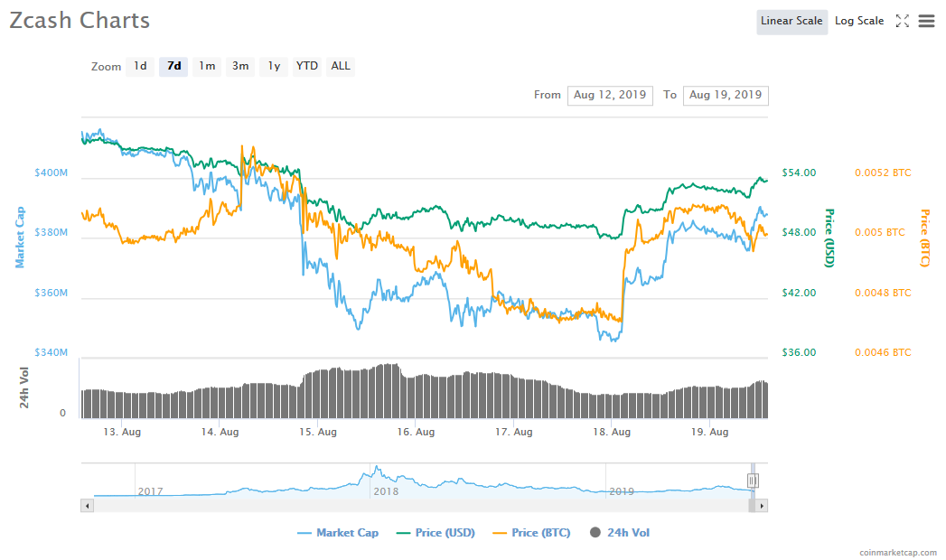This screenshot has height=560, width=946.
Task: Click the vertical Market Cap axis title
Action: pyautogui.click(x=20, y=238)
